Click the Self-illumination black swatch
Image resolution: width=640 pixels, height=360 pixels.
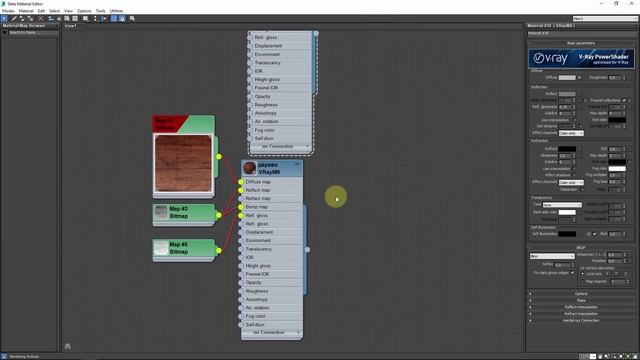tap(567, 234)
